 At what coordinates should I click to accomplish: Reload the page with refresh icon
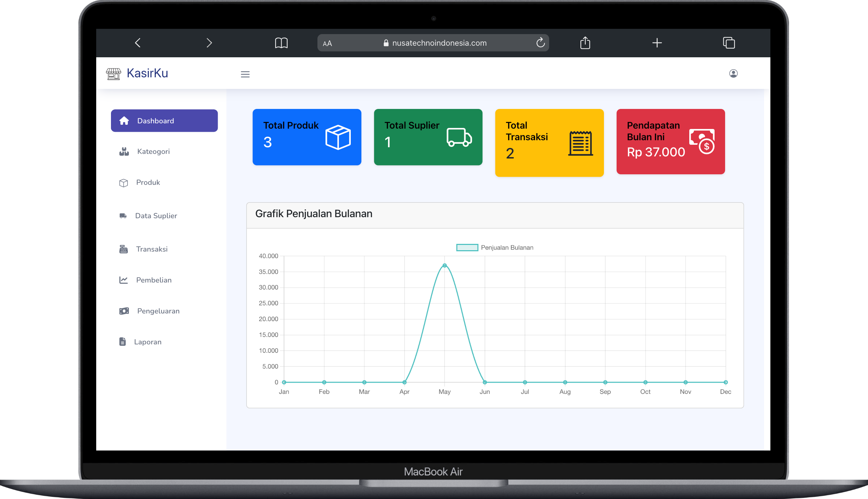point(540,43)
